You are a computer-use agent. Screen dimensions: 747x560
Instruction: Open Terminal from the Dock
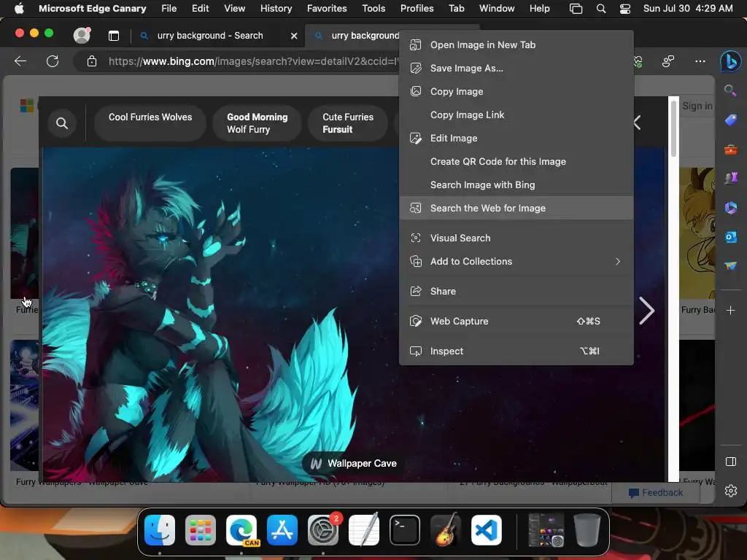(x=404, y=530)
